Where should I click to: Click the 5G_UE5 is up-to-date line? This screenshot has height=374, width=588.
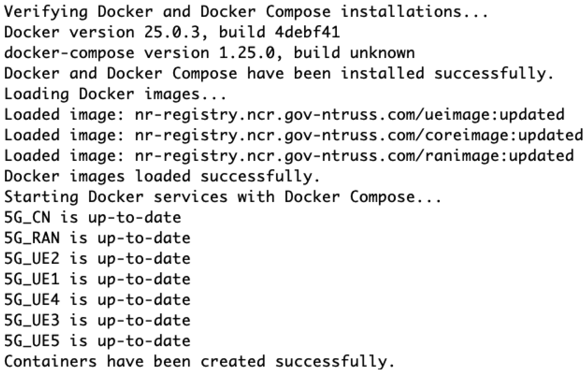point(97,341)
